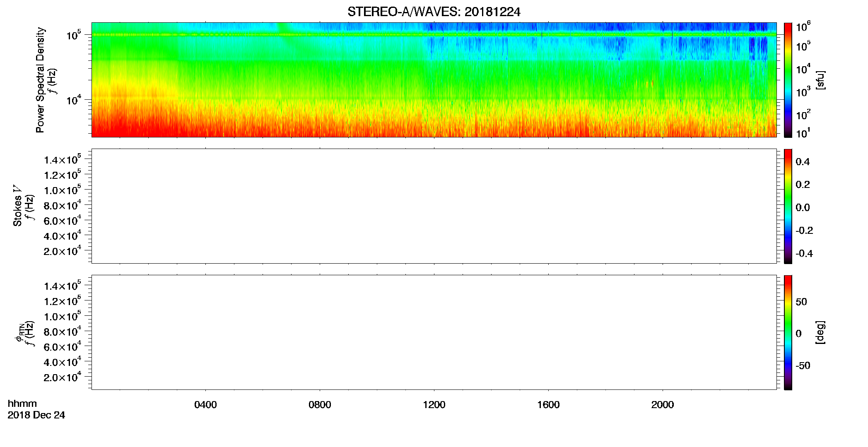
Task: Click the 0800 time tick label
Action: [320, 405]
